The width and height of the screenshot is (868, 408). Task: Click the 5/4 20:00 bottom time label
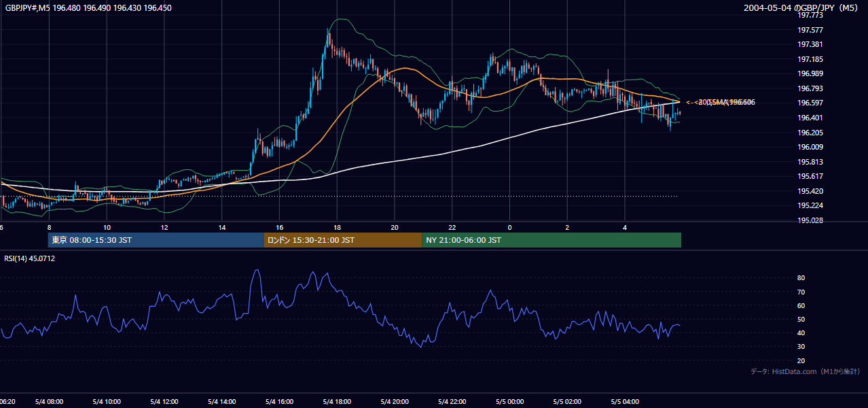click(395, 401)
